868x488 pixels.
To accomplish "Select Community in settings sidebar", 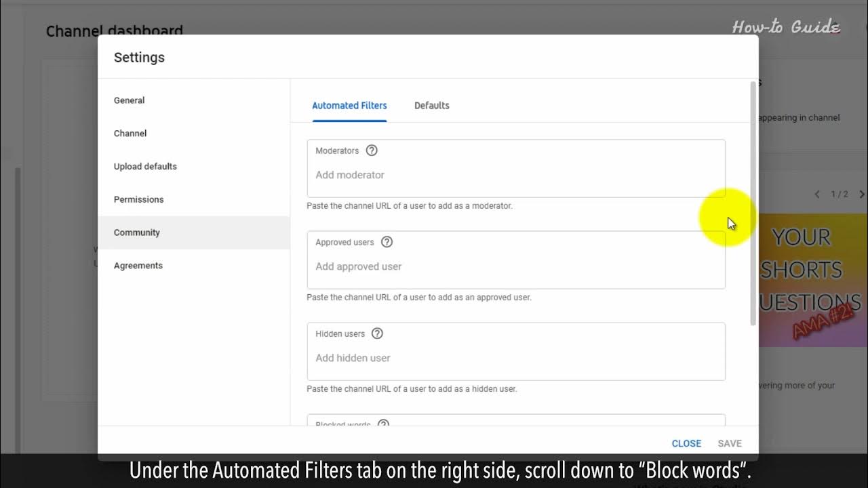I will pyautogui.click(x=137, y=232).
